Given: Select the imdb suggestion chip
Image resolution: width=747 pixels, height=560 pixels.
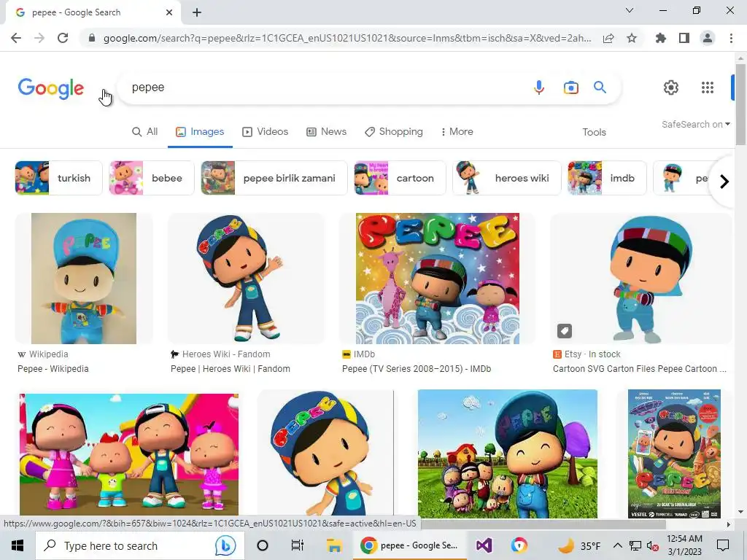Looking at the screenshot, I should [x=607, y=178].
